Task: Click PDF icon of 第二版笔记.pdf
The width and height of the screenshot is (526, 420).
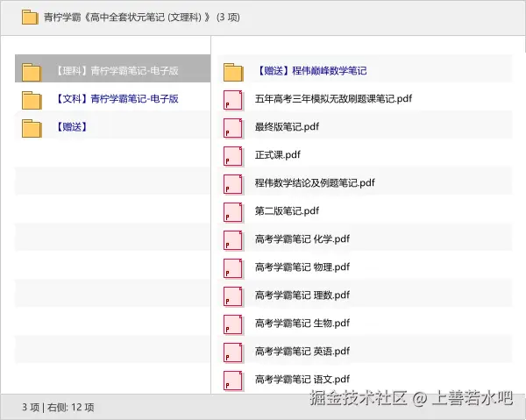Action: [x=233, y=212]
